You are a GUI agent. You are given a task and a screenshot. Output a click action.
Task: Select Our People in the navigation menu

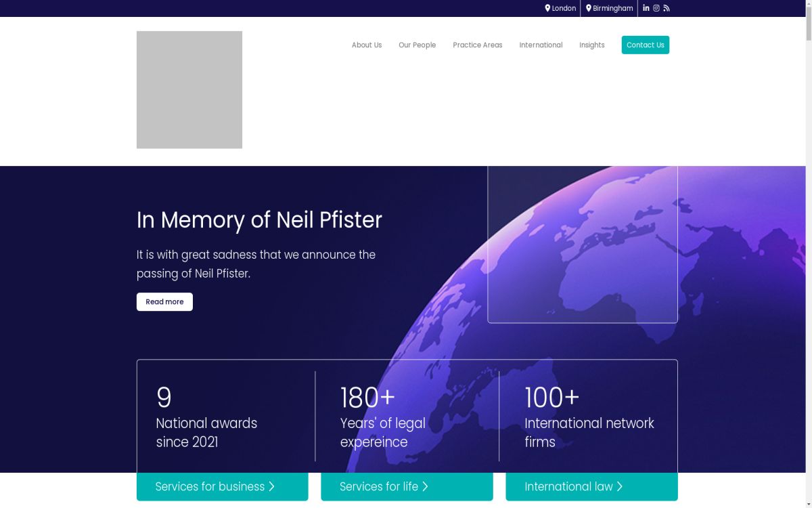[417, 45]
